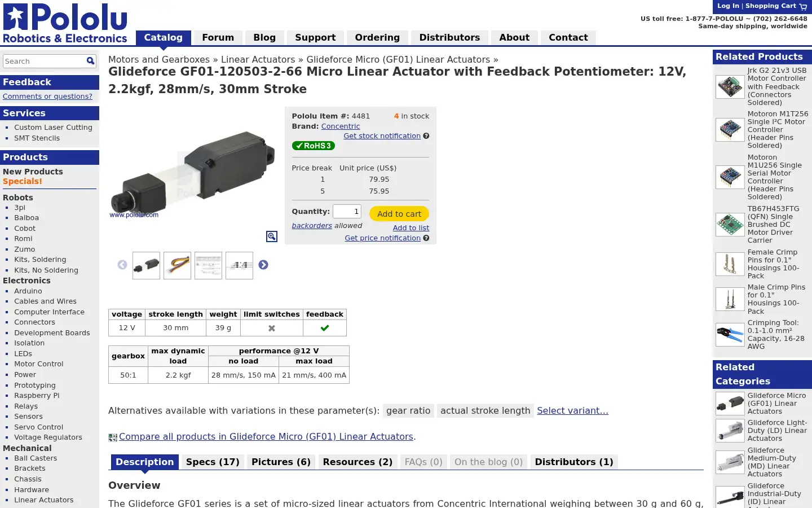
Task: Open the Concentric brand link
Action: 341,126
